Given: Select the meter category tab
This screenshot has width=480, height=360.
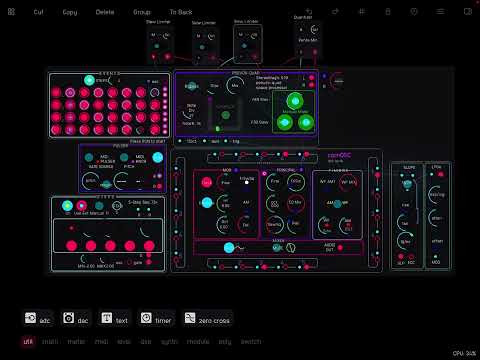Looking at the screenshot, I should pyautogui.click(x=76, y=342).
